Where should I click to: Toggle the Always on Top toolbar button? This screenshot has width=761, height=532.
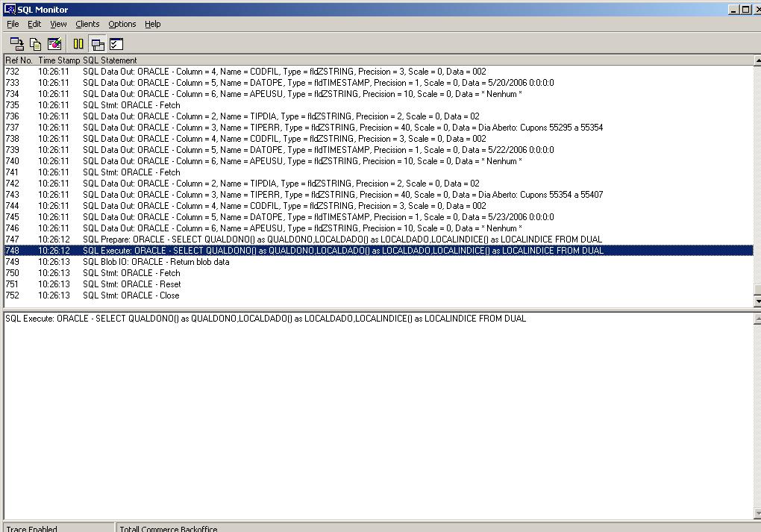coord(98,44)
